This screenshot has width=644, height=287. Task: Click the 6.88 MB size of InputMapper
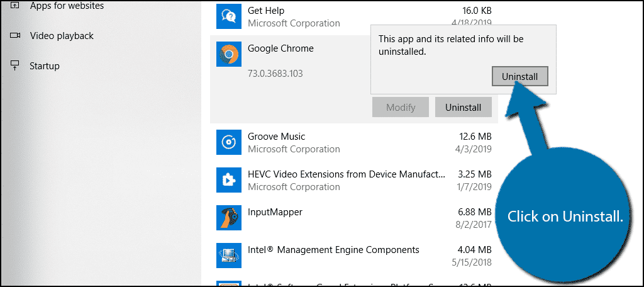click(x=475, y=211)
